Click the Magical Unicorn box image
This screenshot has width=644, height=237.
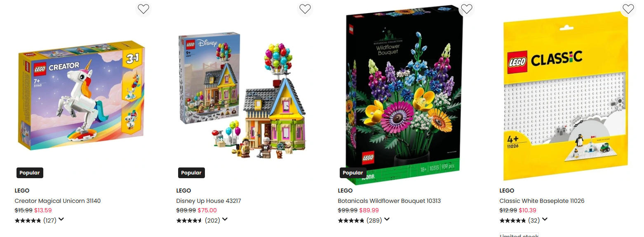click(x=81, y=95)
